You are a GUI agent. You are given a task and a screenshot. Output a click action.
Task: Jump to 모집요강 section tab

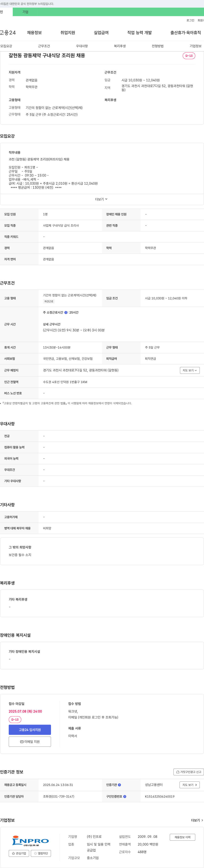(x=6, y=46)
